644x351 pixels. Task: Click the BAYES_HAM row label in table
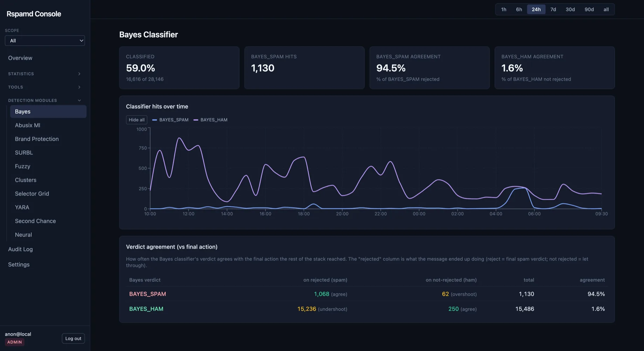click(146, 309)
